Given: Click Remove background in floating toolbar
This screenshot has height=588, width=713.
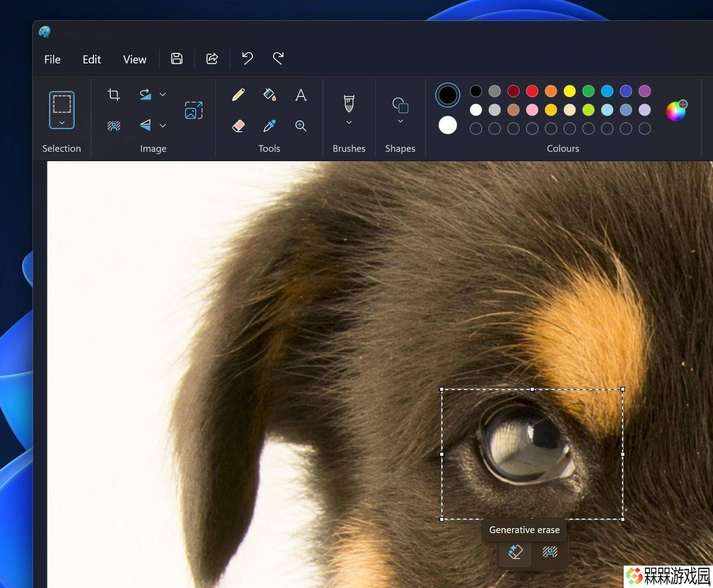Looking at the screenshot, I should (550, 552).
